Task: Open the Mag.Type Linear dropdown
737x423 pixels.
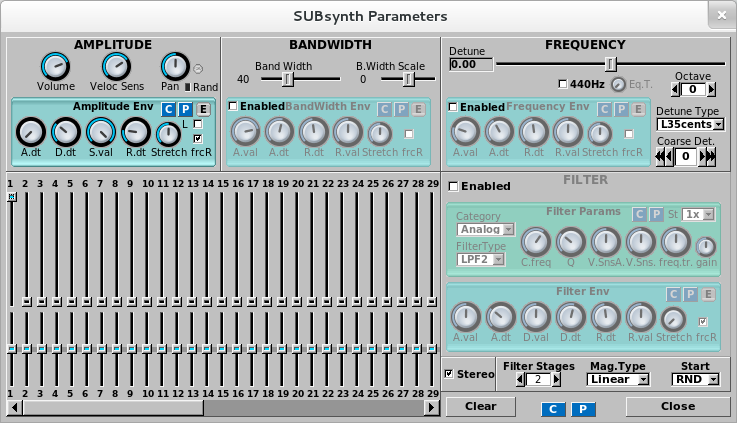Action: point(618,379)
